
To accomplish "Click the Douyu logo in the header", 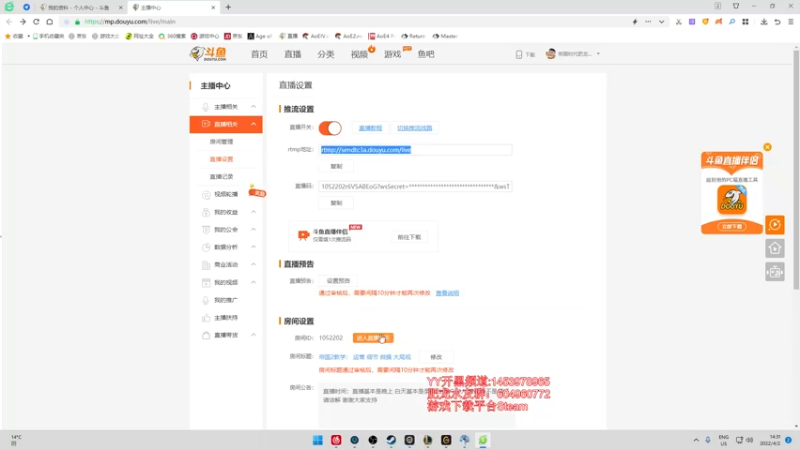I will (x=208, y=54).
